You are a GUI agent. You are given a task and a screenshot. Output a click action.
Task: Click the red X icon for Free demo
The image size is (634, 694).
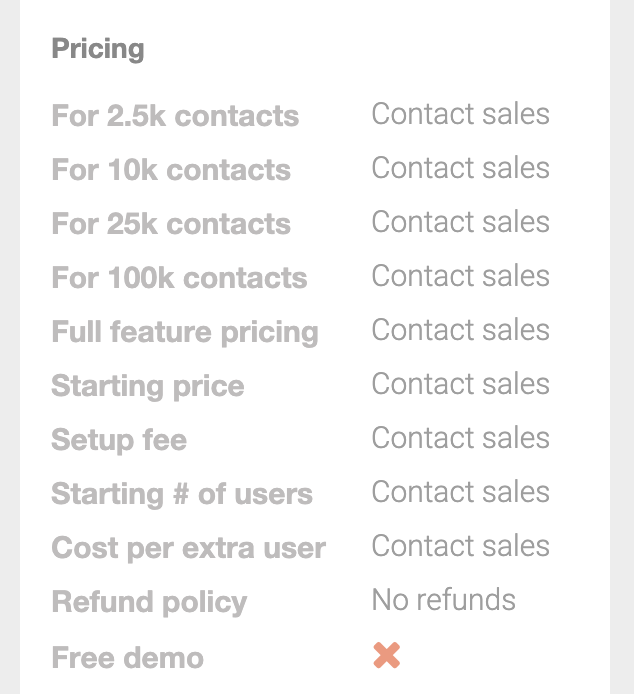click(x=387, y=655)
